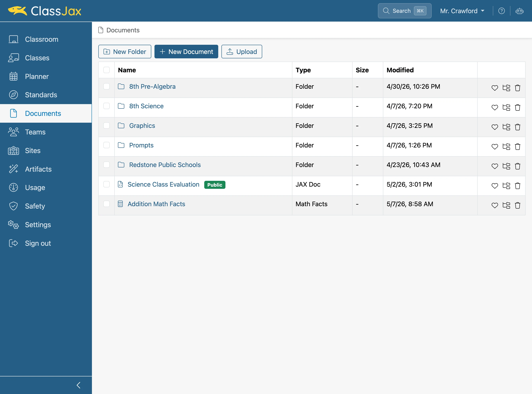Favorite the Science Class Evaluation document

(495, 186)
